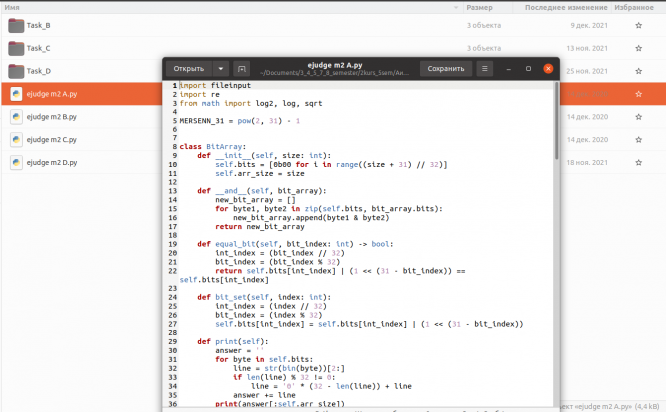666x412 pixels.
Task: Mark the 18 ноя. 2021 file as favorite
Action: pos(638,162)
